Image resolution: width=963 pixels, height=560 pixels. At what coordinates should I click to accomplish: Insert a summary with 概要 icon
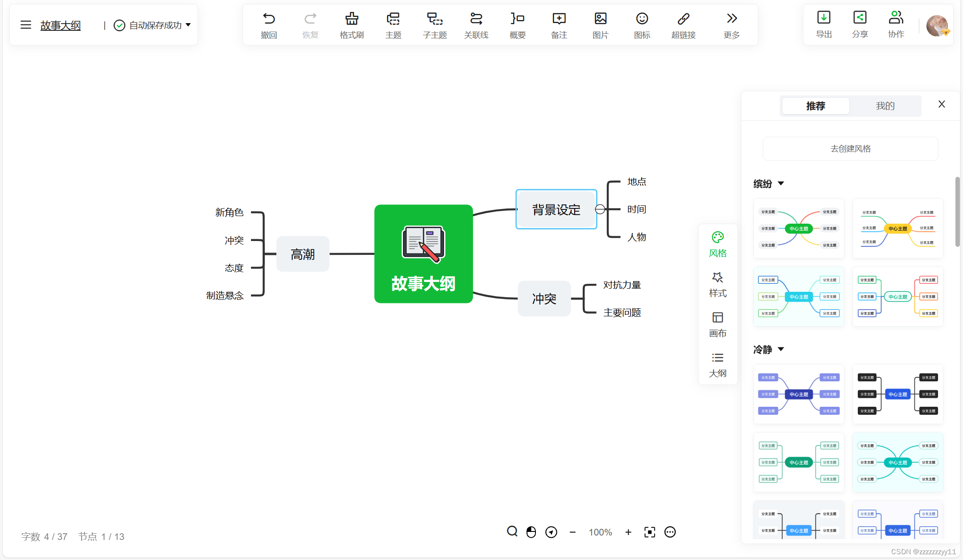point(518,19)
